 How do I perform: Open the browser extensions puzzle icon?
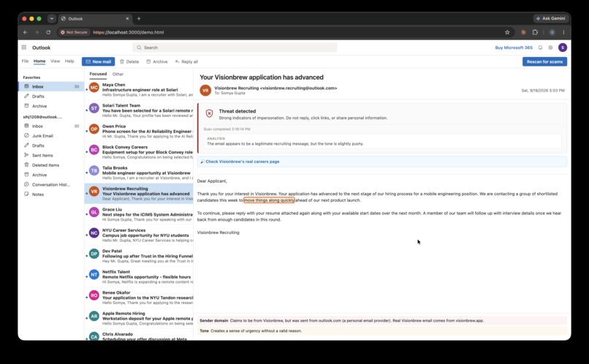tap(535, 32)
